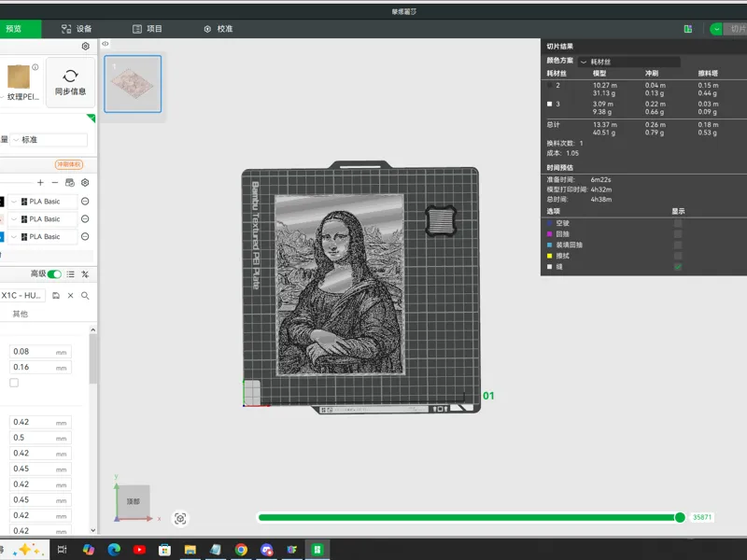The width and height of the screenshot is (747, 560).
Task: Open 颜色方案 耗材丝 color scheme dropdown
Action: coord(628,62)
